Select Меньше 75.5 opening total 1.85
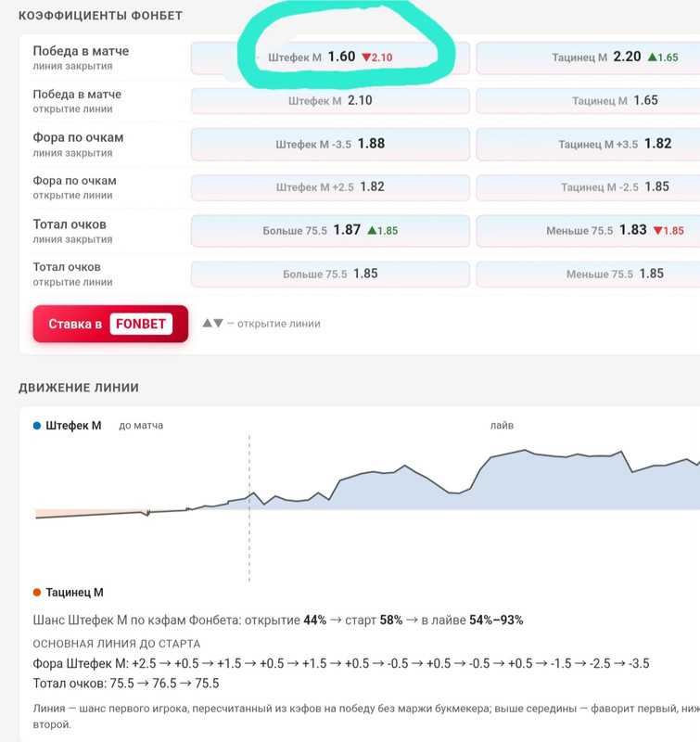This screenshot has width=700, height=742. (588, 274)
